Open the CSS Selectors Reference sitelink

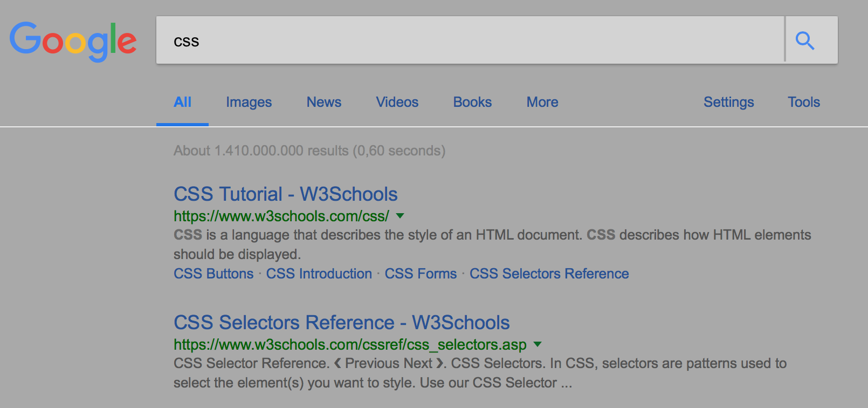(x=549, y=274)
